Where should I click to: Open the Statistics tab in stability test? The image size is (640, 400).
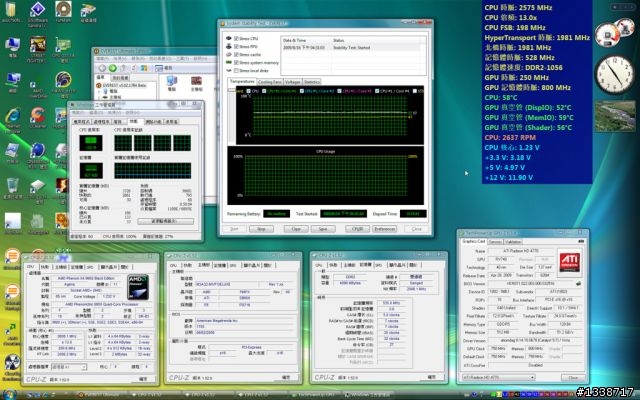(x=312, y=81)
